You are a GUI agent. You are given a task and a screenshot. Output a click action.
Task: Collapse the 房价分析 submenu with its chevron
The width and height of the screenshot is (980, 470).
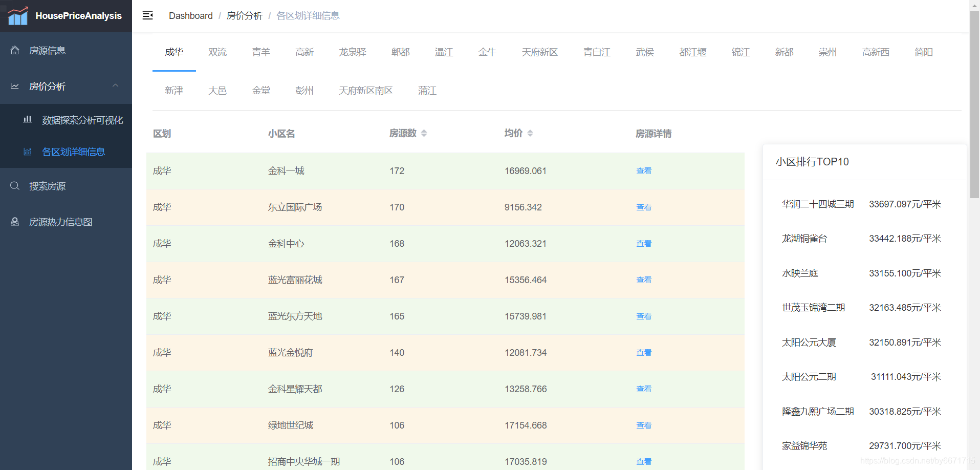[x=116, y=86]
